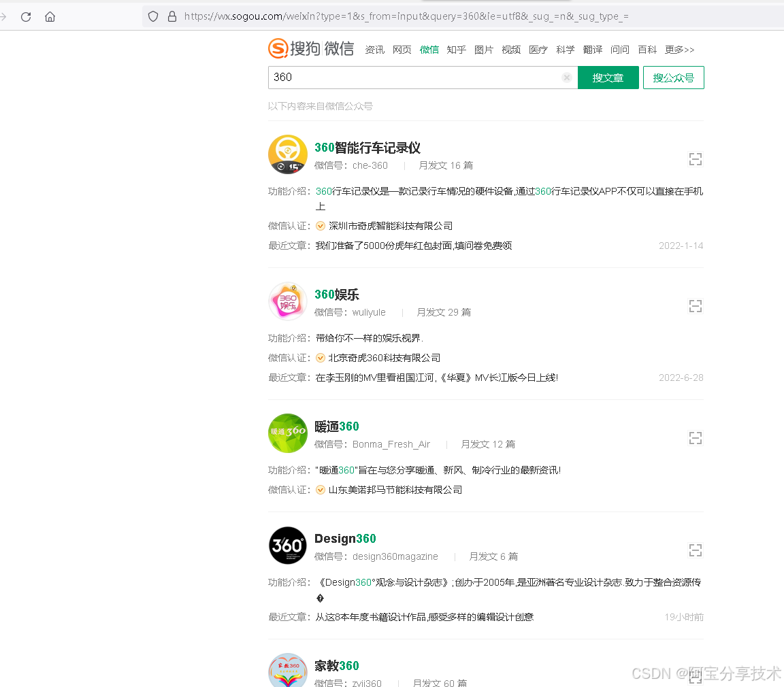Focus the search field containing 360

tap(423, 78)
